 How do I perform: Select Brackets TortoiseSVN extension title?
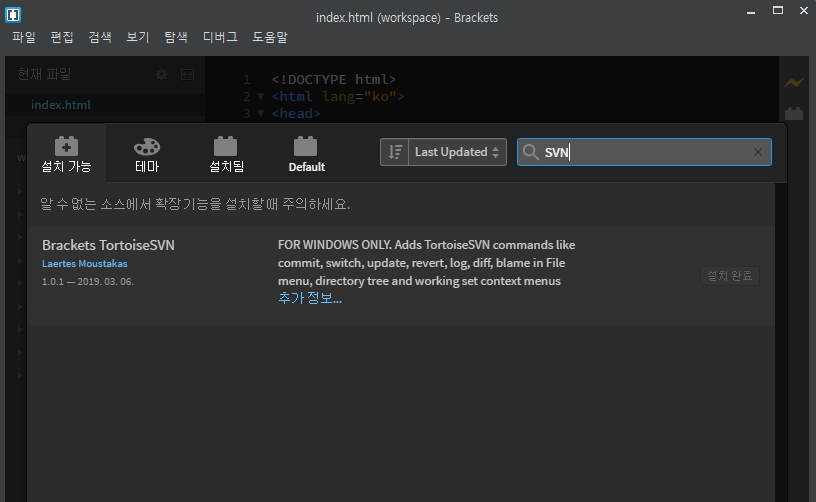click(108, 245)
